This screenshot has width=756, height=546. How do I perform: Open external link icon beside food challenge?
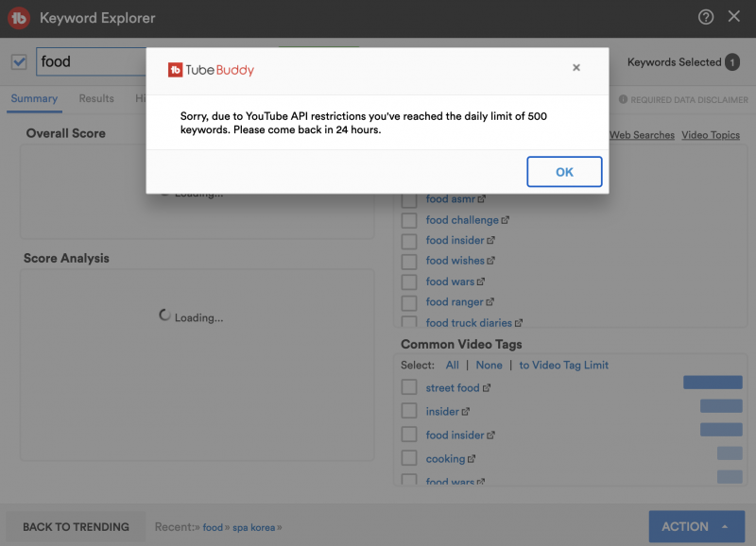(x=506, y=220)
